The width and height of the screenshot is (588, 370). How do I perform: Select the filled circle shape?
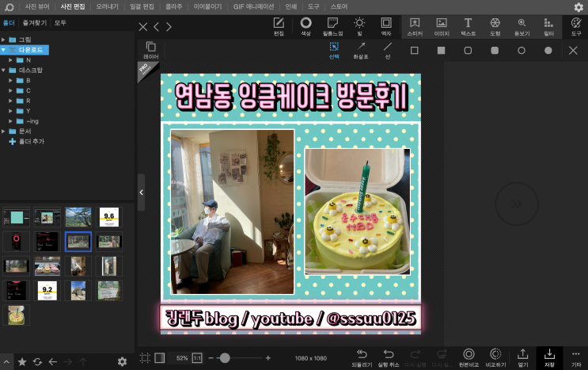pyautogui.click(x=548, y=50)
